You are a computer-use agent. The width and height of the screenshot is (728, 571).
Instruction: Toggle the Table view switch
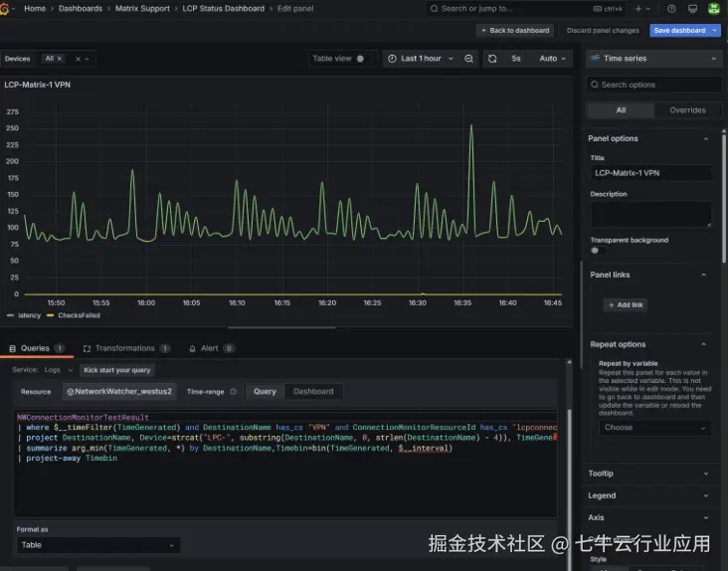(x=363, y=59)
